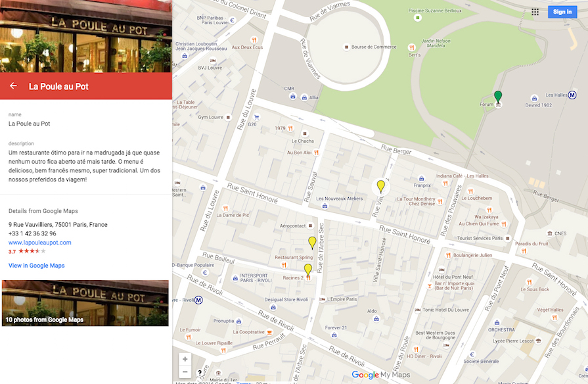Click the Aux Deux Ecus restaurant icon
The height and width of the screenshot is (384, 588).
(254, 39)
